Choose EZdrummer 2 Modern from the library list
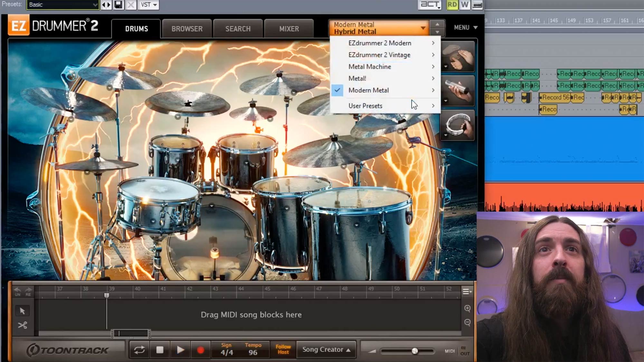Viewport: 644px width, 362px height. 385,43
